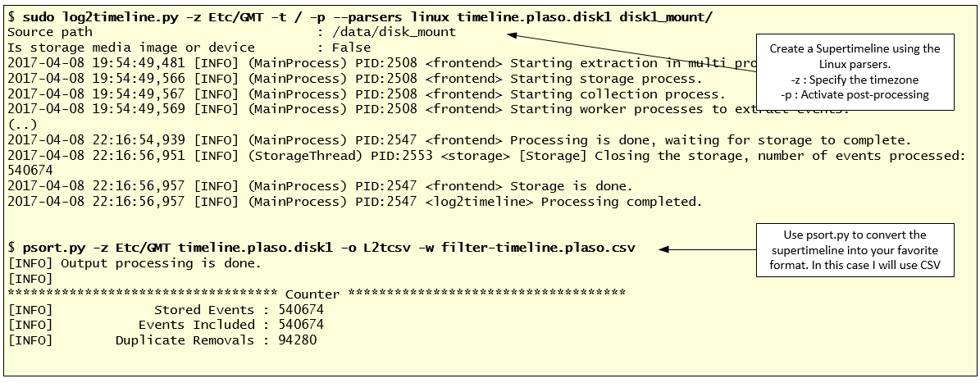Click the Supertimeline Linux parsers callout box
The height and width of the screenshot is (383, 980).
click(x=855, y=71)
